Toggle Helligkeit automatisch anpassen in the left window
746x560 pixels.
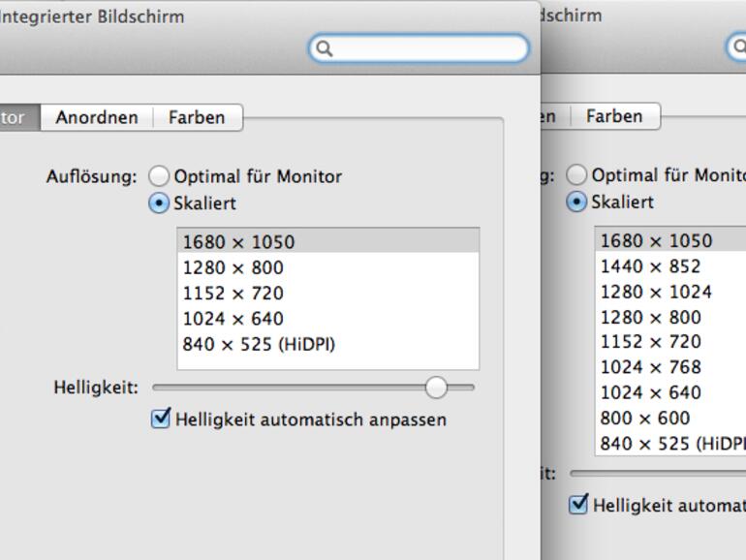pos(161,420)
